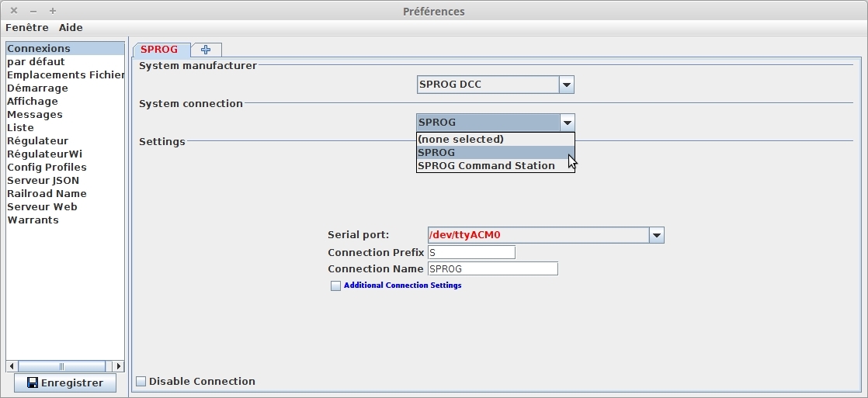The image size is (868, 398).
Task: Open Affichage preferences
Action: pos(64,102)
